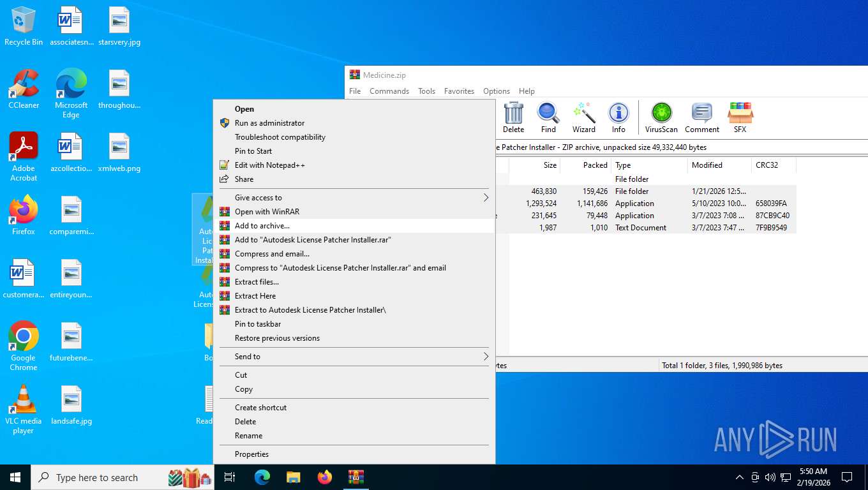Choose Copy in the context menu
This screenshot has width=868, height=490.
354,389
